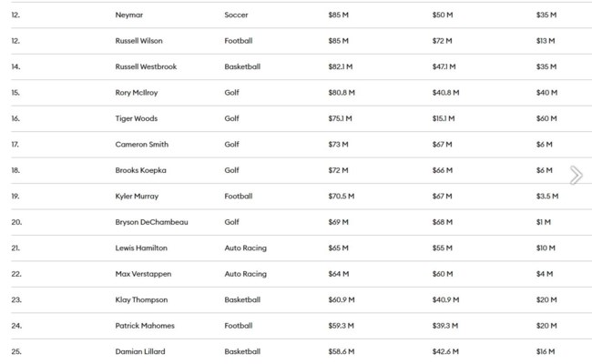Click the Brooks Koepka name
Viewport: 592px width, 364px height.
[x=141, y=170]
